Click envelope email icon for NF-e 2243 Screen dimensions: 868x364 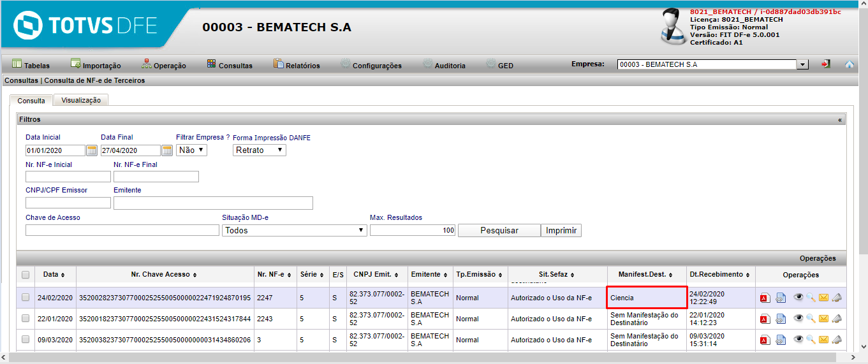coord(823,318)
